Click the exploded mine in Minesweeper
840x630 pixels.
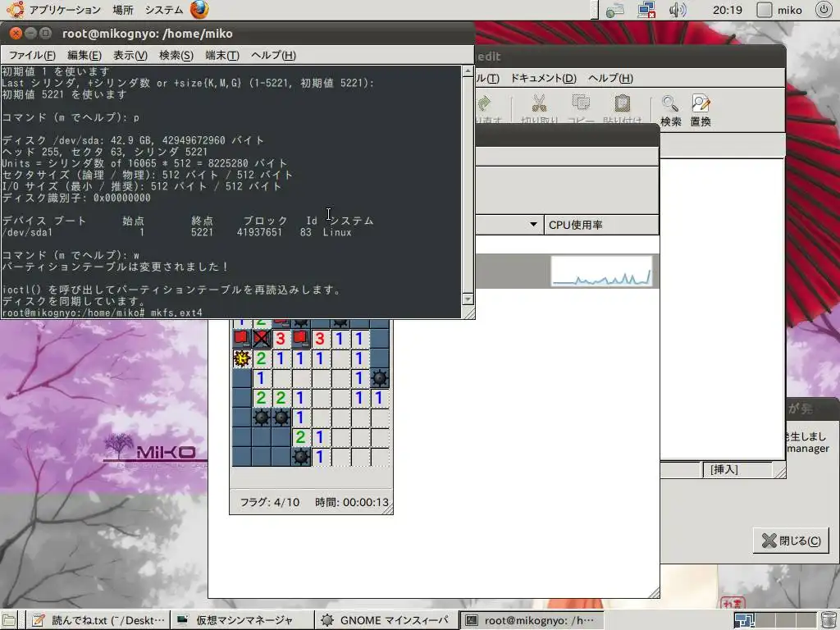click(242, 358)
